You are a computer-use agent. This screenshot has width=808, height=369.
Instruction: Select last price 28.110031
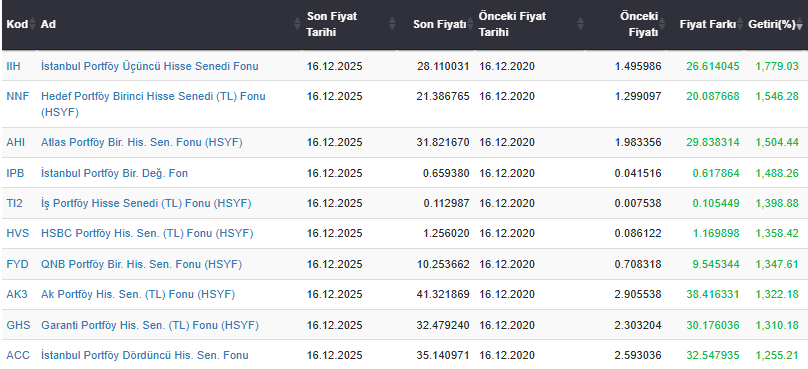[x=443, y=66]
